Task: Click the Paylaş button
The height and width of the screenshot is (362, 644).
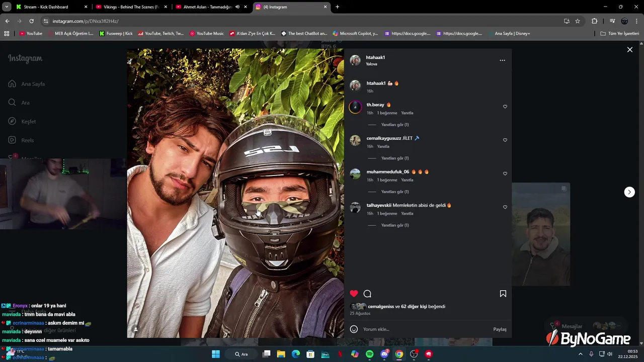Action: [500, 329]
